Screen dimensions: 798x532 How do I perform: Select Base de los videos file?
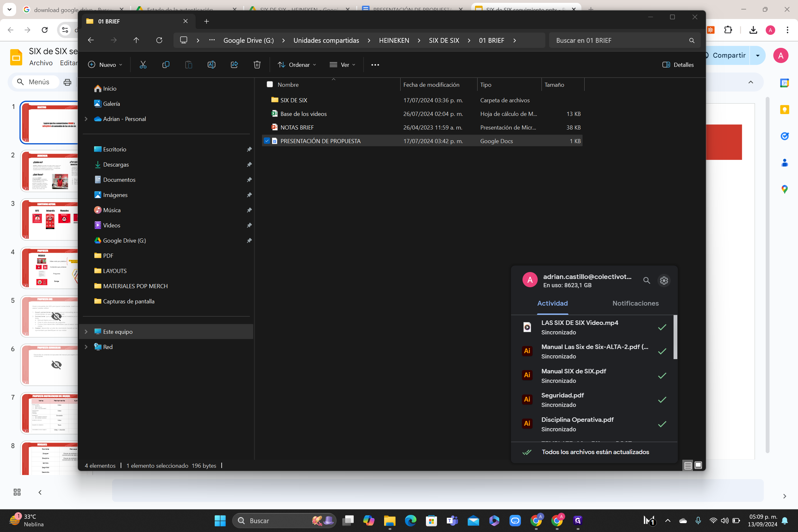422,114
